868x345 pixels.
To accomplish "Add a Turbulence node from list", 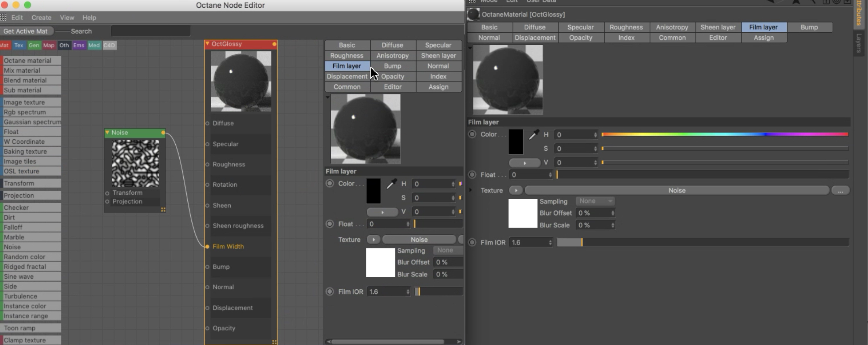I will [31, 296].
